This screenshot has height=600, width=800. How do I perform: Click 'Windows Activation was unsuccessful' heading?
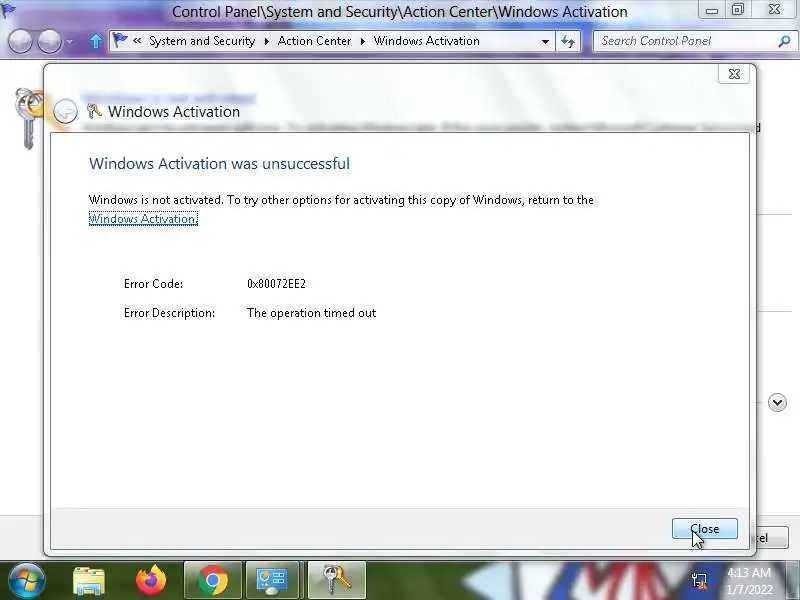[219, 164]
